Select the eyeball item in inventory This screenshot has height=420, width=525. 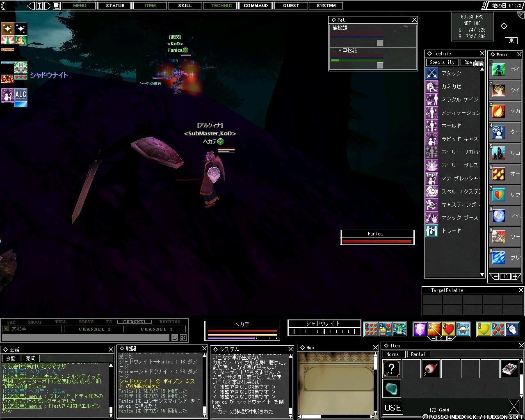coord(431,368)
